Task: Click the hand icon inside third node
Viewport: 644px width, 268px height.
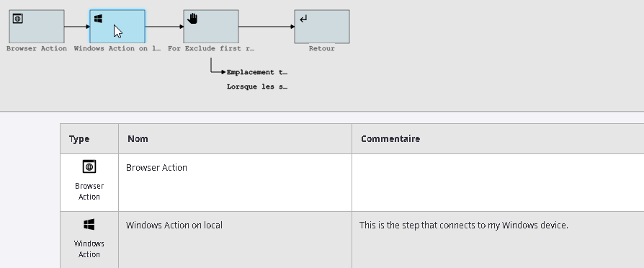Action: 192,19
